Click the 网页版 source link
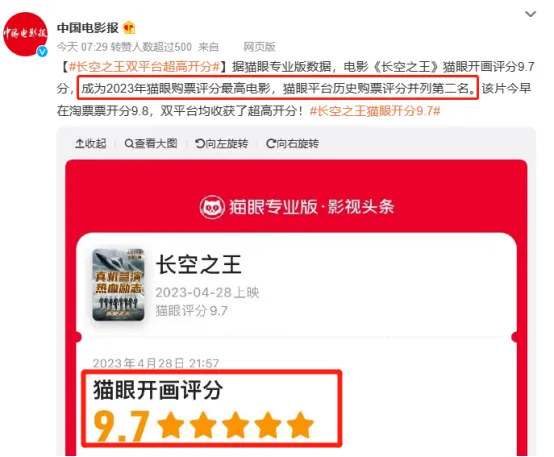Image resolution: width=554 pixels, height=457 pixels. point(259,47)
